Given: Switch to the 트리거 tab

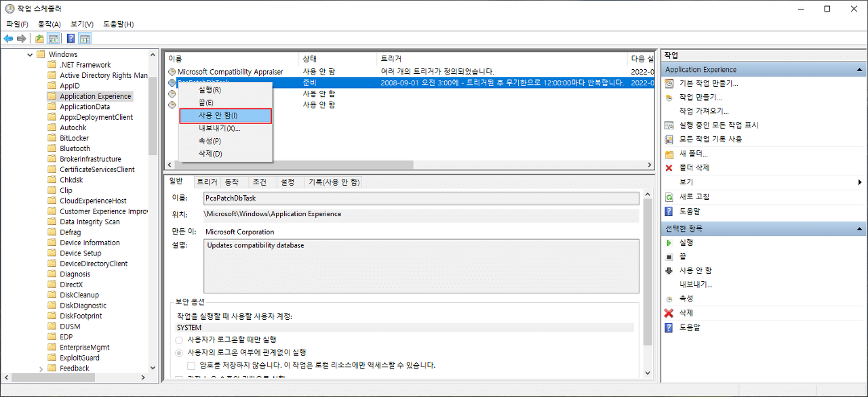Looking at the screenshot, I should click(207, 182).
